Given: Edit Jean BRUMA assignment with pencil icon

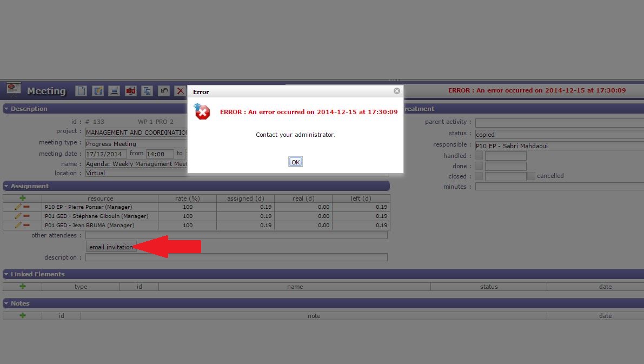Looking at the screenshot, I should (18, 225).
